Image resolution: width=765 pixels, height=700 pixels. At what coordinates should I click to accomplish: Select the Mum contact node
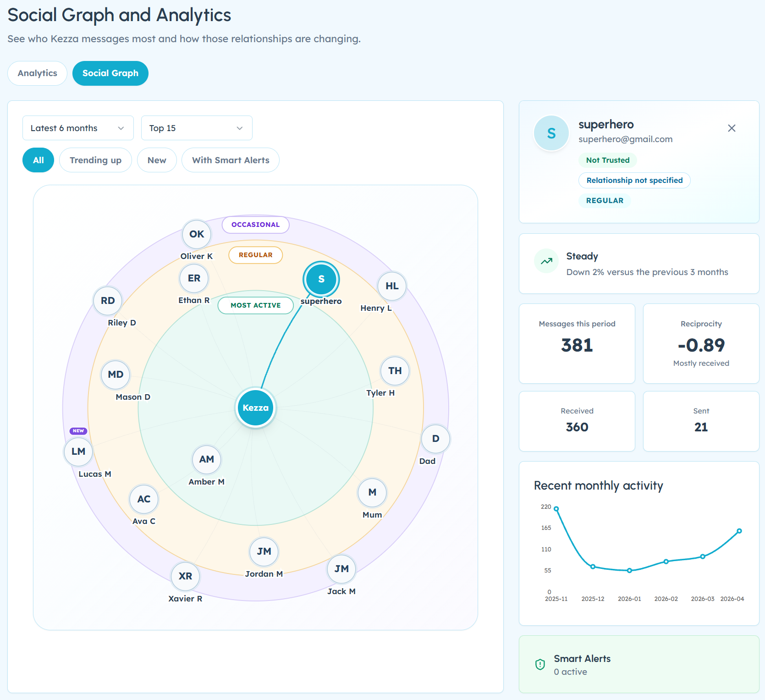click(372, 492)
